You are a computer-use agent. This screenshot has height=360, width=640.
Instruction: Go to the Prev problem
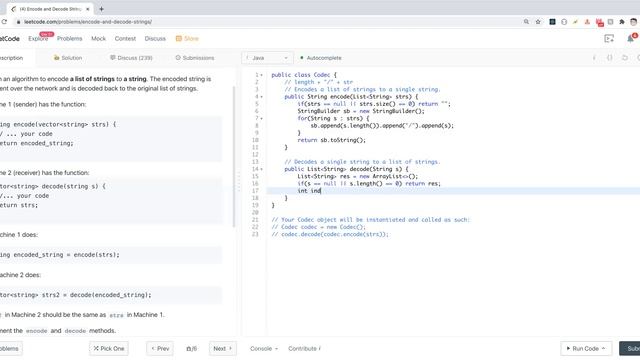(x=160, y=349)
